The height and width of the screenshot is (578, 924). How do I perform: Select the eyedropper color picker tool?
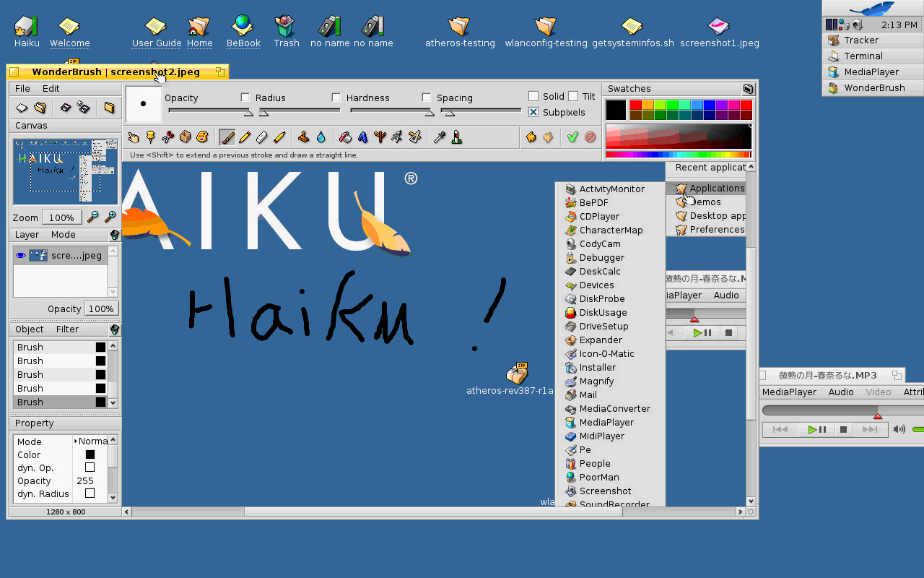click(x=439, y=137)
